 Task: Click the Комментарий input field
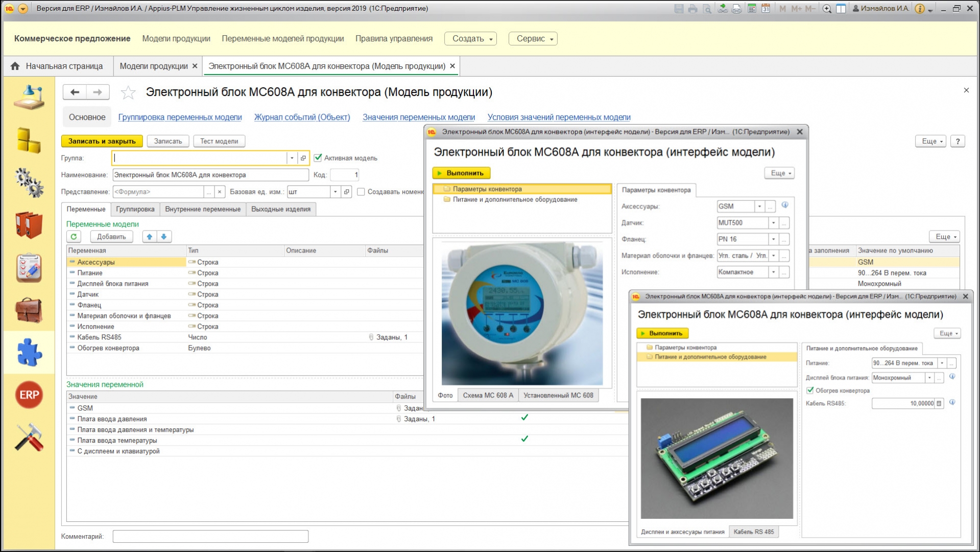[210, 536]
